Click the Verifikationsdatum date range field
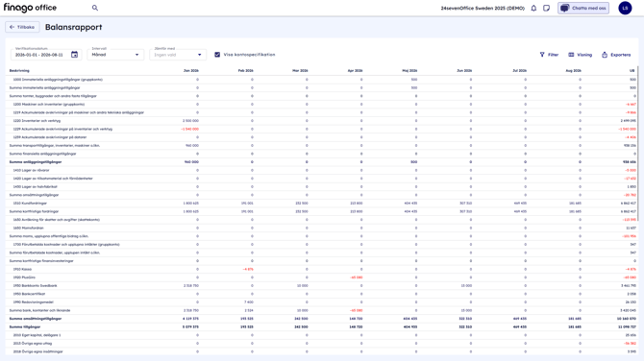This screenshot has width=644, height=361. coord(46,55)
